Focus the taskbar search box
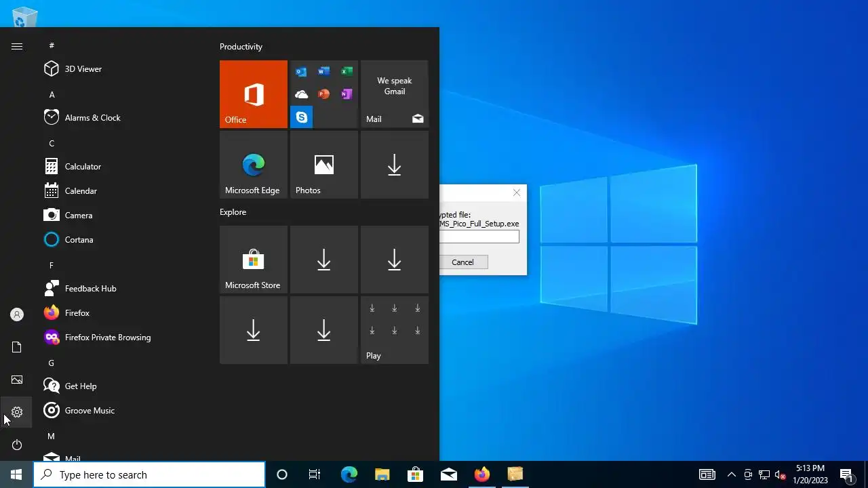Image resolution: width=868 pixels, height=488 pixels. pyautogui.click(x=149, y=474)
